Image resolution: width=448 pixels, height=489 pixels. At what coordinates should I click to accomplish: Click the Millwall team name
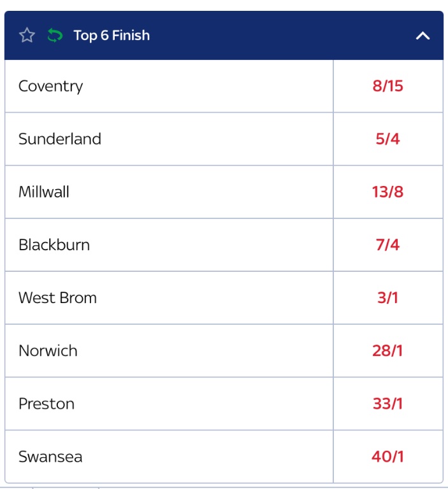(x=44, y=192)
